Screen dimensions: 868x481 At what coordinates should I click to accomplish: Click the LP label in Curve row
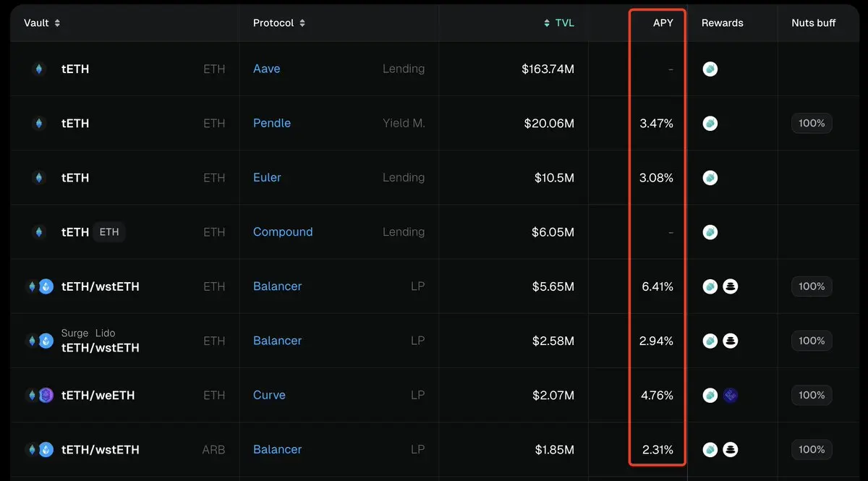pos(417,395)
